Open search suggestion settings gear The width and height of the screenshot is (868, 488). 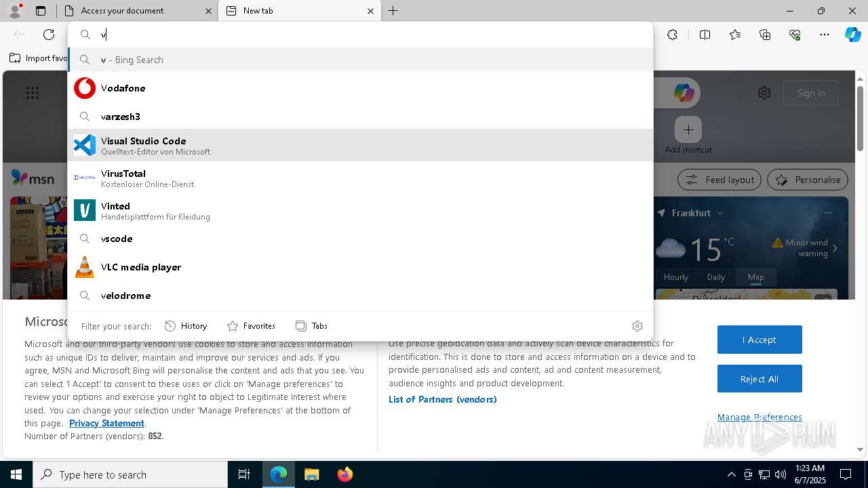coord(637,326)
